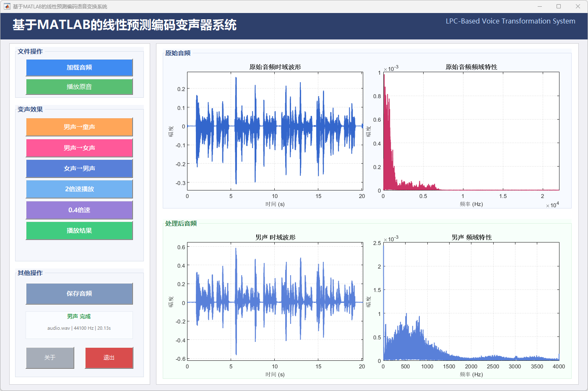Click the 男声 完成 status label
This screenshot has width=588, height=391.
[x=79, y=316]
